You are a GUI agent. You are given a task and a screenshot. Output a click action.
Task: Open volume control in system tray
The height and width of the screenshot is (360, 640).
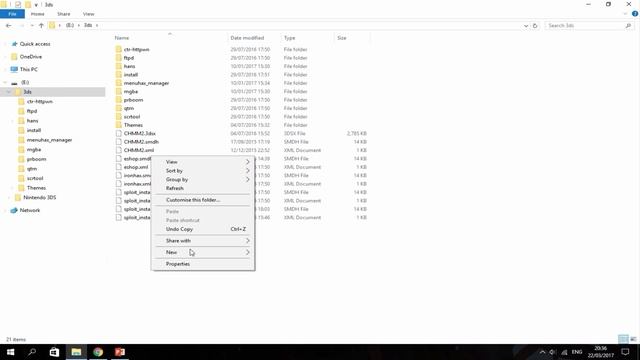pyautogui.click(x=553, y=352)
